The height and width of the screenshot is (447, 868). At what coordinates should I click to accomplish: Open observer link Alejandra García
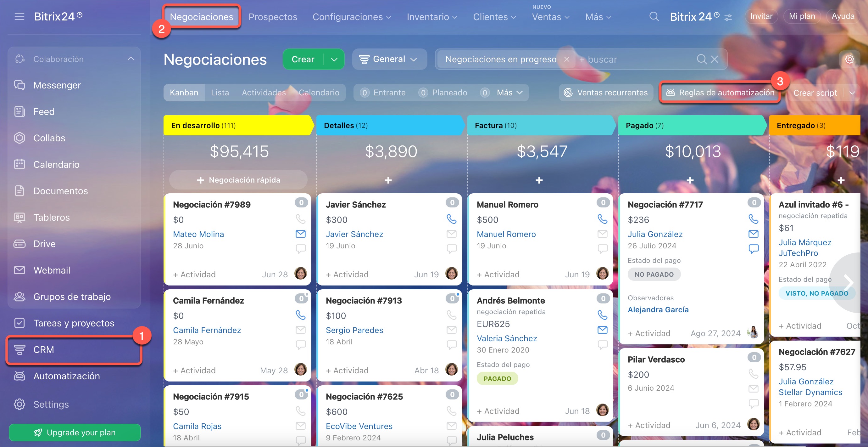(x=658, y=309)
